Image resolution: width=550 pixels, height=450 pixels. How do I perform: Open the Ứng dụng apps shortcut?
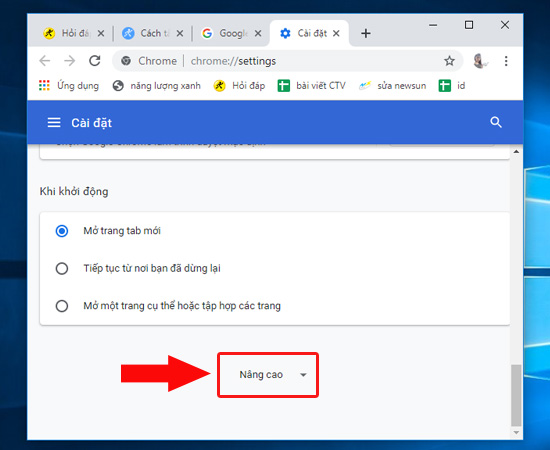[69, 86]
